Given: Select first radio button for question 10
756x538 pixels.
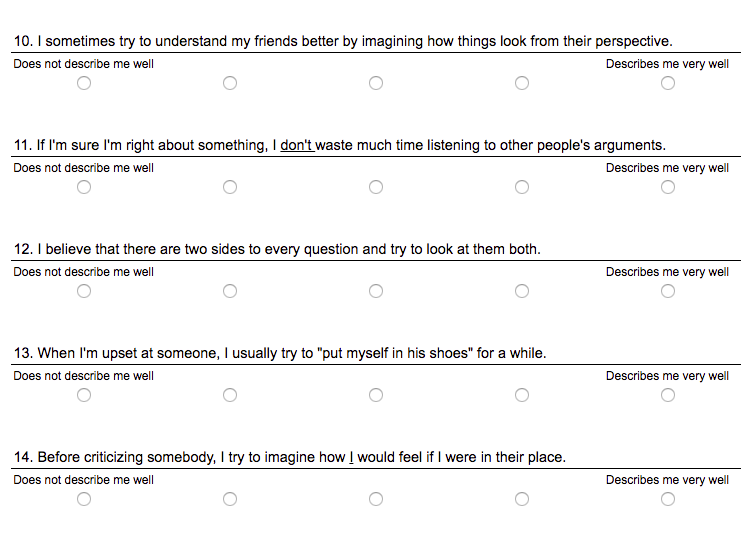Looking at the screenshot, I should (x=84, y=83).
